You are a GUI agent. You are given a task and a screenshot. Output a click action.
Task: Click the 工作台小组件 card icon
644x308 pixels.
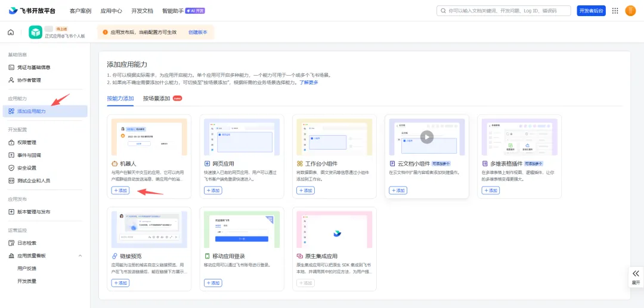tap(300, 163)
